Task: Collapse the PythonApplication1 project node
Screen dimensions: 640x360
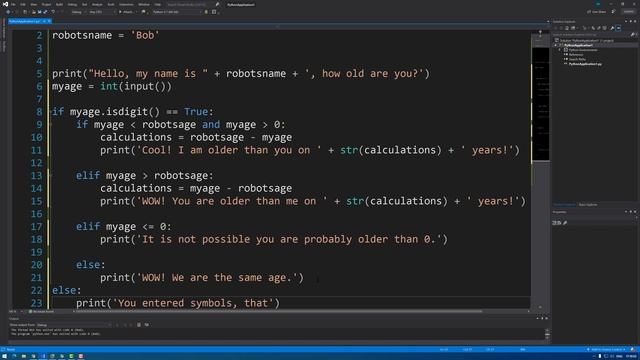Action: [x=556, y=45]
